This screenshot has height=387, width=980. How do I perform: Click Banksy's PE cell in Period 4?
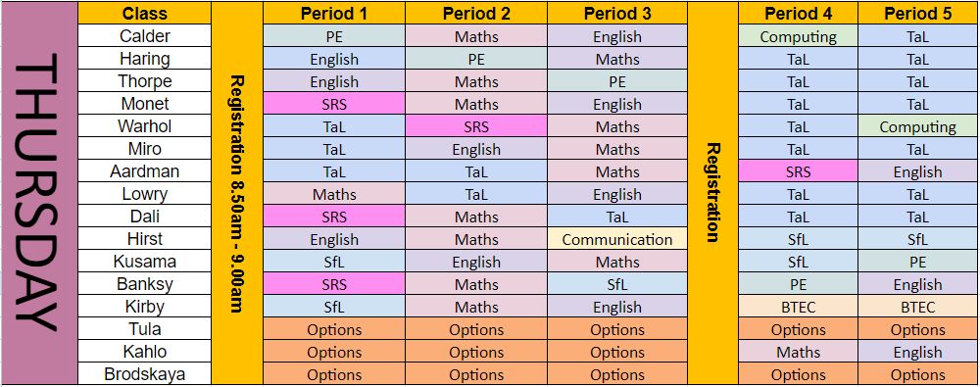pos(798,284)
